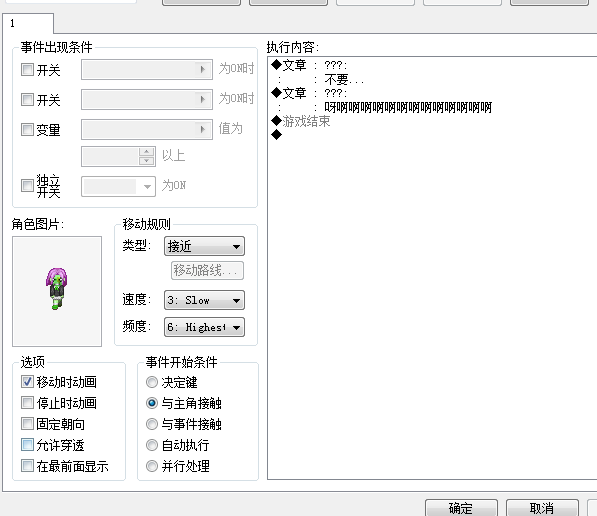597x516 pixels.
Task: Check the 固定朝向 option
Action: (27, 424)
